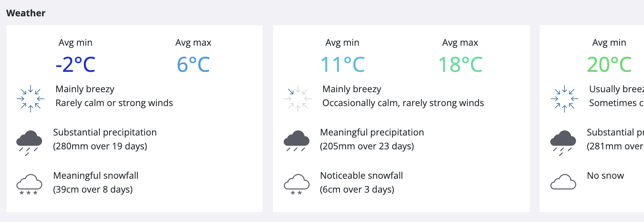Click the plain cloud icon beside No snow
This screenshot has height=222, width=644.
pos(563,182)
